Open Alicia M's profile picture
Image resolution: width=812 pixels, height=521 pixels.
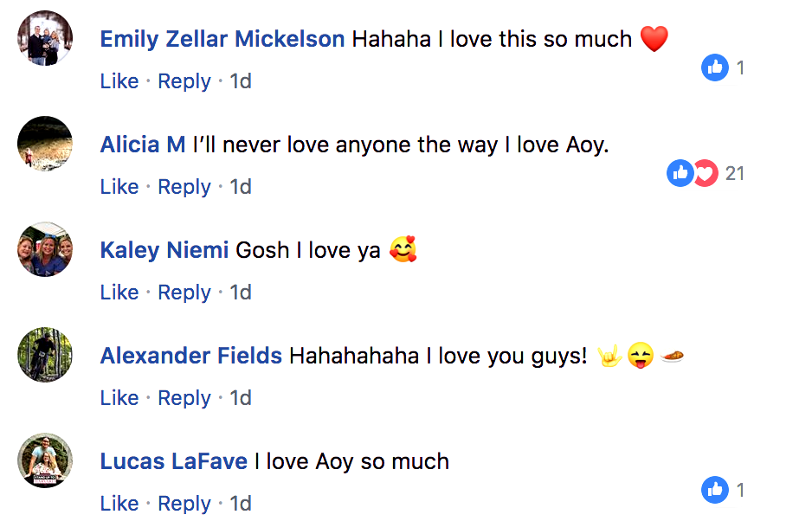coord(45,144)
